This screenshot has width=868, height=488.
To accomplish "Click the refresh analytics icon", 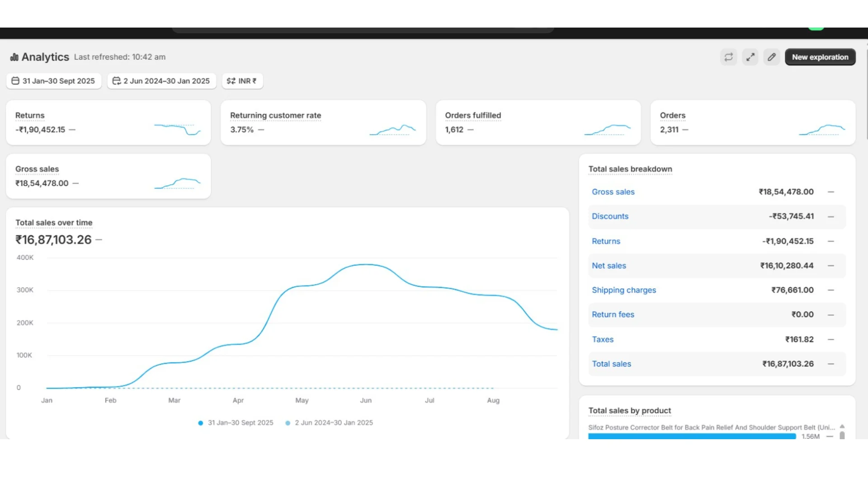I will click(728, 57).
